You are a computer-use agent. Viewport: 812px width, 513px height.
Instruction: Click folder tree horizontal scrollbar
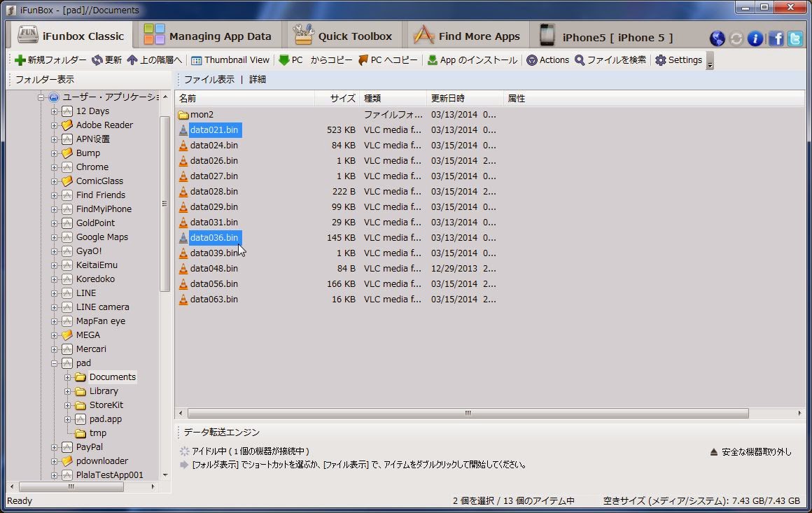(71, 486)
